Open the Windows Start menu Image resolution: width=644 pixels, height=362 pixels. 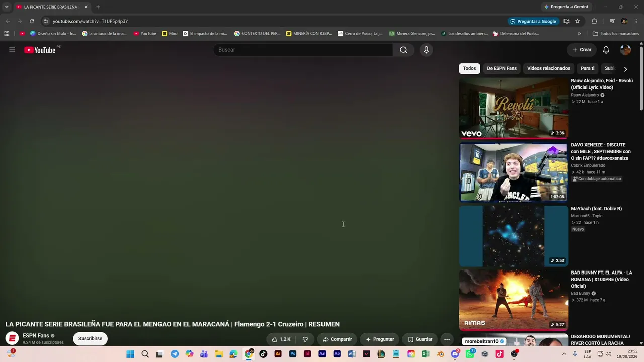130,354
